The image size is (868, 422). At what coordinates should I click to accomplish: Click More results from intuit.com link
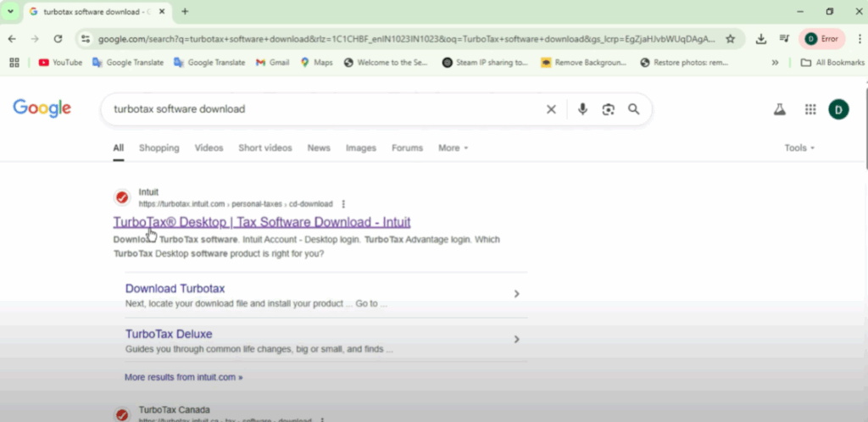[183, 377]
